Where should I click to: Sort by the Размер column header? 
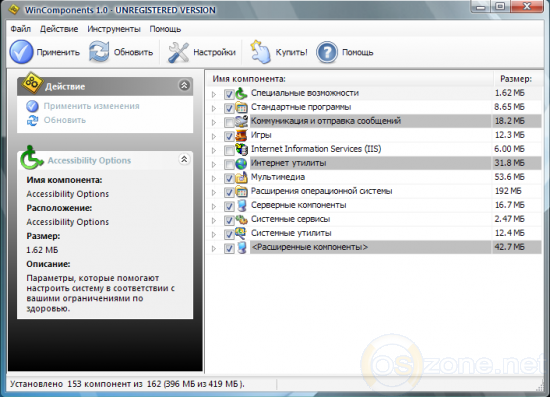(x=517, y=79)
